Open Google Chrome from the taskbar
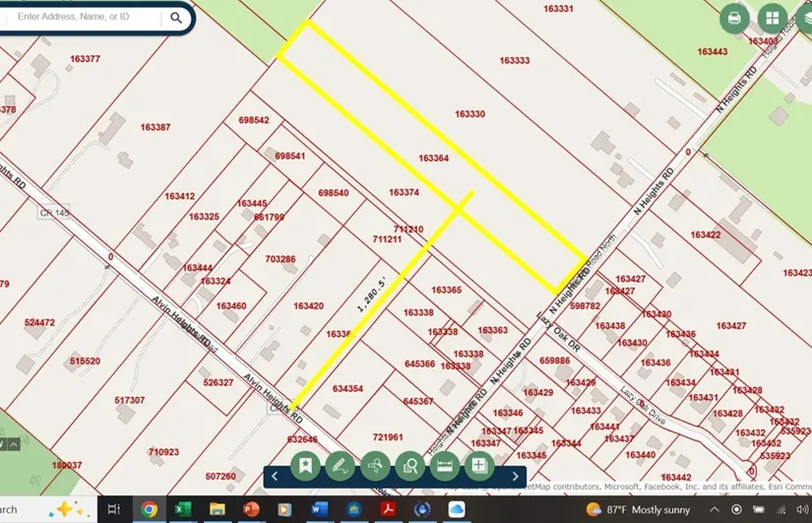This screenshot has height=523, width=812. point(149,509)
